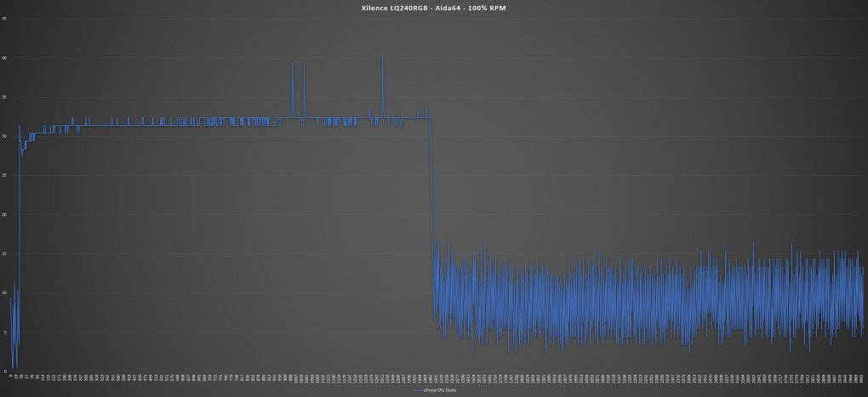This screenshot has width=868, height=397.
Task: Click the y-axis label "45"
Action: point(4,19)
